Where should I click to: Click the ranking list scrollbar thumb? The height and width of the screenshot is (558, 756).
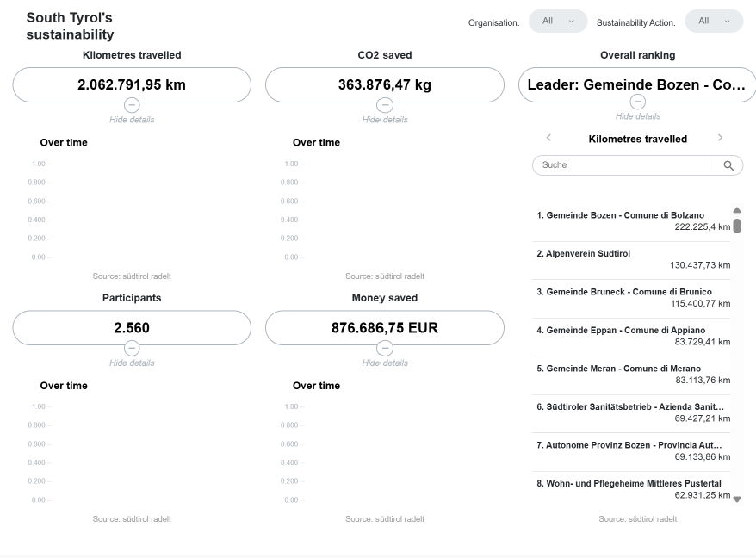tap(737, 226)
